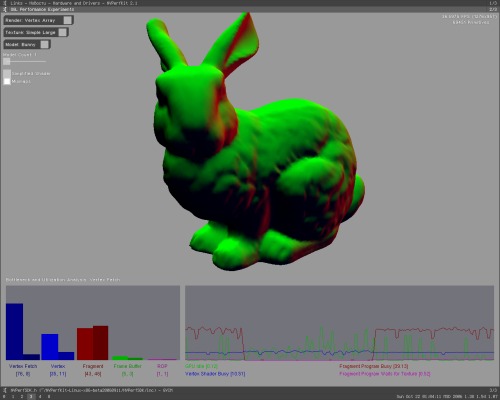Image resolution: width=500 pixels, height=400 pixels.
Task: Click the red Fragment bar in the chart
Action: pyautogui.click(x=85, y=344)
